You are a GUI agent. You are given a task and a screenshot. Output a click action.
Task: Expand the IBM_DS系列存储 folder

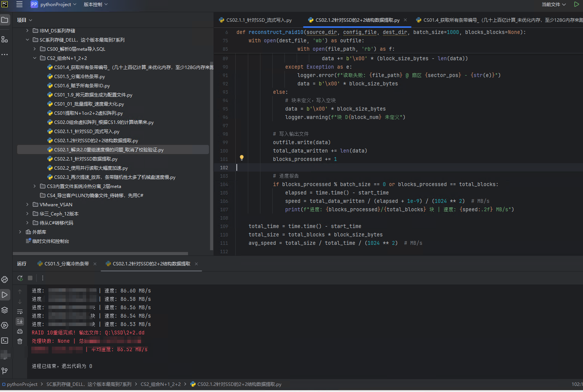(x=27, y=31)
